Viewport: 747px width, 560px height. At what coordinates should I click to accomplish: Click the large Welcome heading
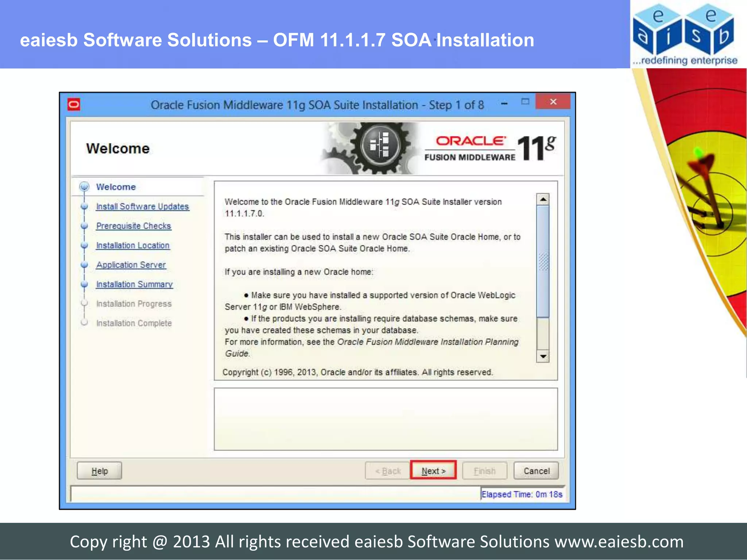click(118, 148)
